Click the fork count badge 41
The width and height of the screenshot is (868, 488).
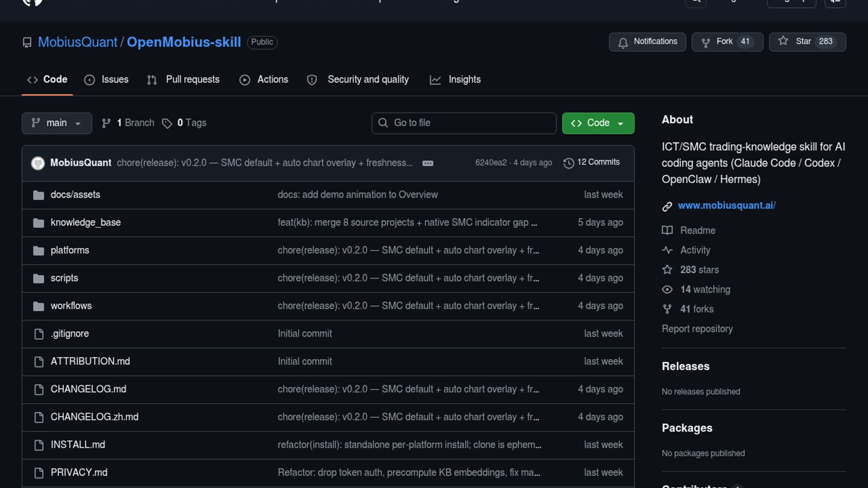click(745, 42)
